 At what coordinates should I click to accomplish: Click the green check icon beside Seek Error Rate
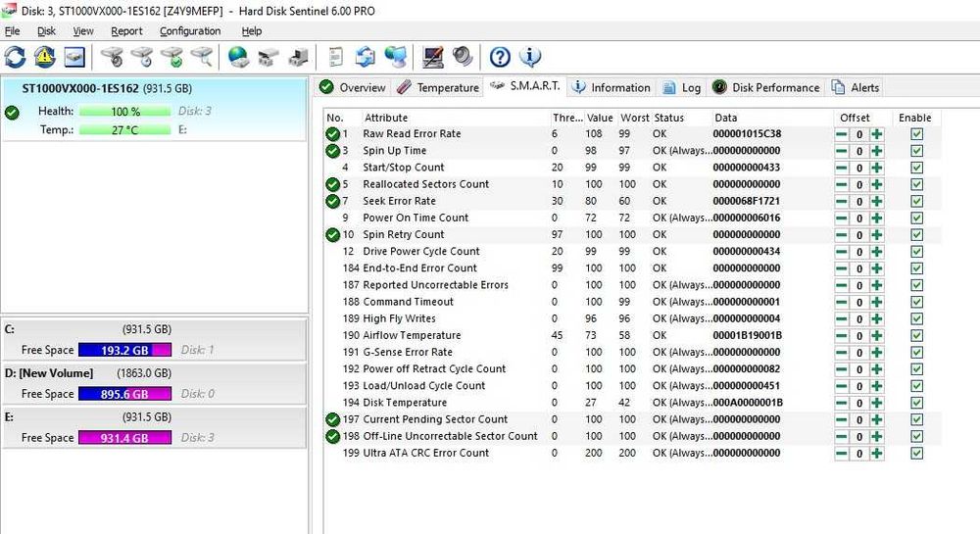(x=332, y=201)
